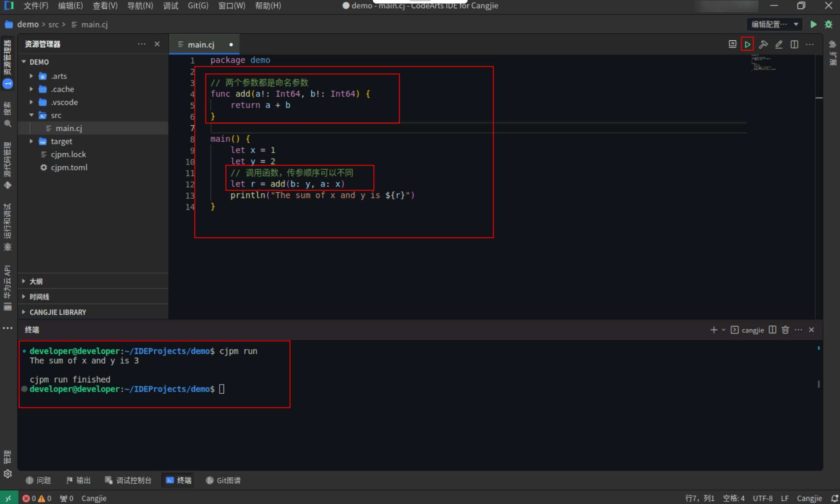This screenshot has width=840, height=504.
Task: Close the terminal panel
Action: [x=811, y=330]
